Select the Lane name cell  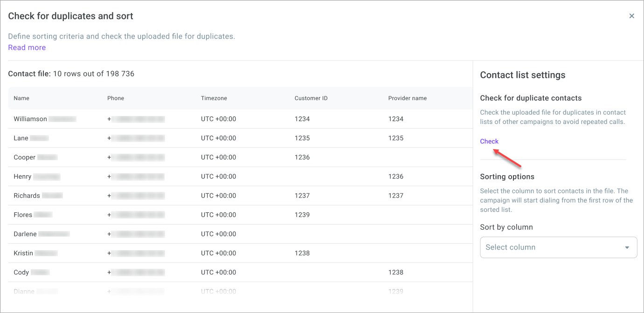[31, 138]
